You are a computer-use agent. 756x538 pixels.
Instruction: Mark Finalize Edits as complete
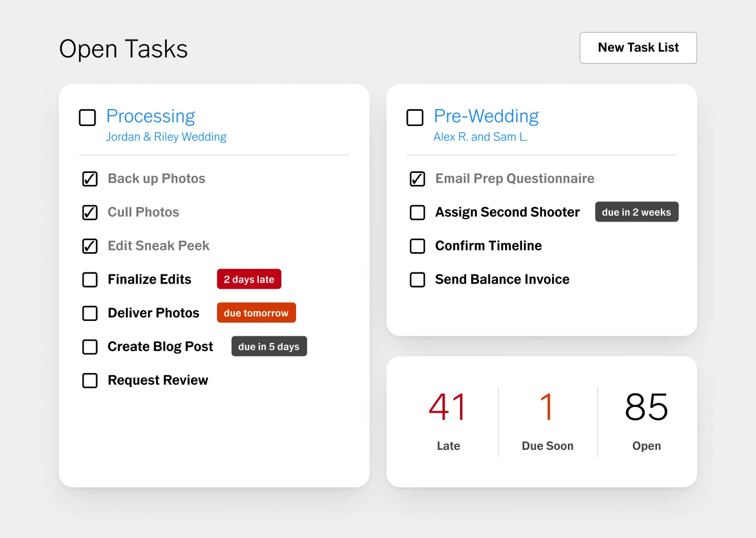click(x=90, y=280)
